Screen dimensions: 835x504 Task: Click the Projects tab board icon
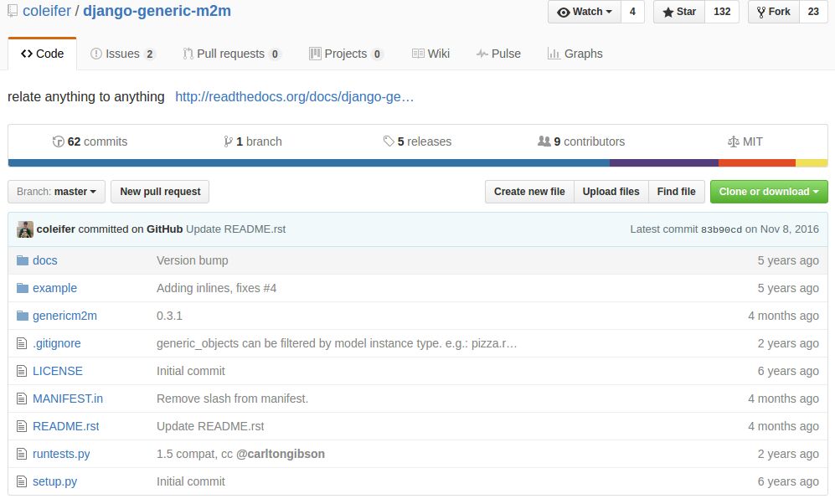[315, 54]
